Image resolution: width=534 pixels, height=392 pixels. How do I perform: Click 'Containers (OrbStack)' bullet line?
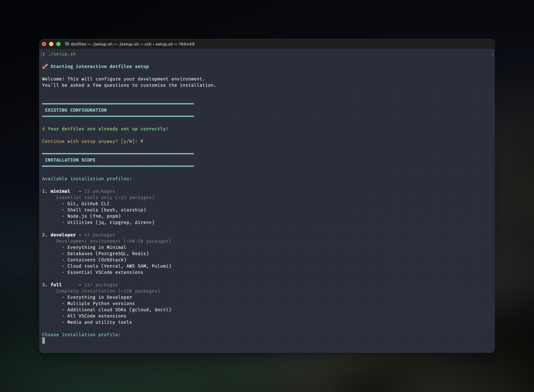click(97, 260)
